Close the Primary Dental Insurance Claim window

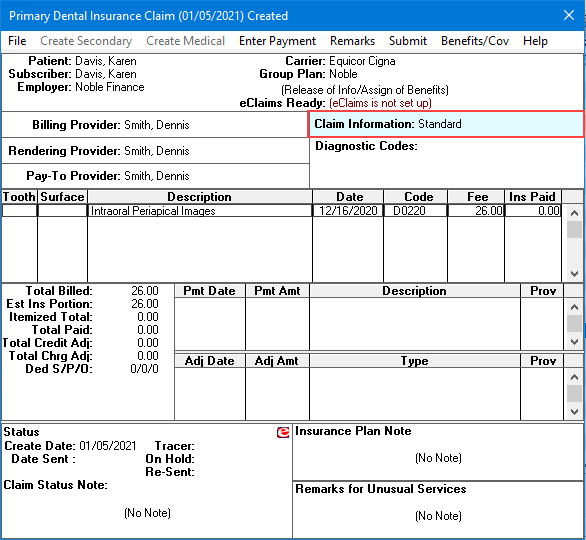(569, 15)
